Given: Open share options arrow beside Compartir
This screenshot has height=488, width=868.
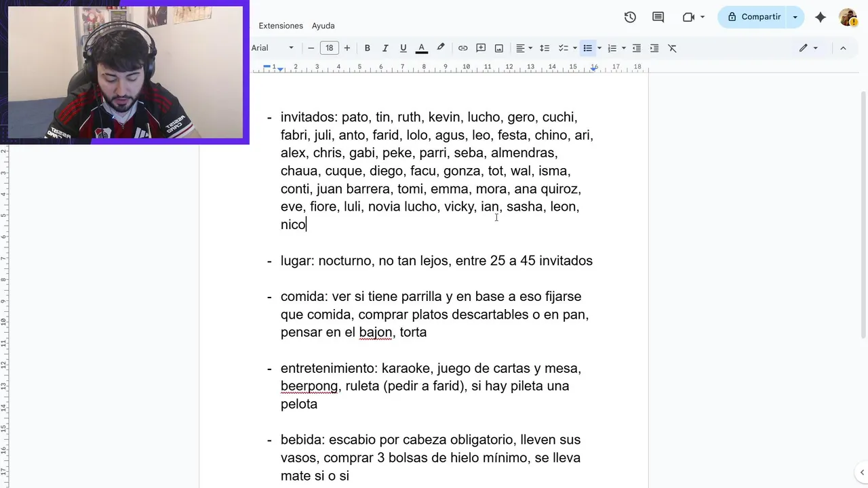Looking at the screenshot, I should click(x=795, y=17).
